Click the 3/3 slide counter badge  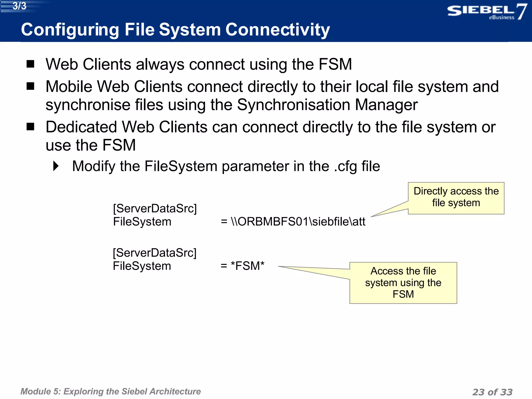(x=19, y=6)
